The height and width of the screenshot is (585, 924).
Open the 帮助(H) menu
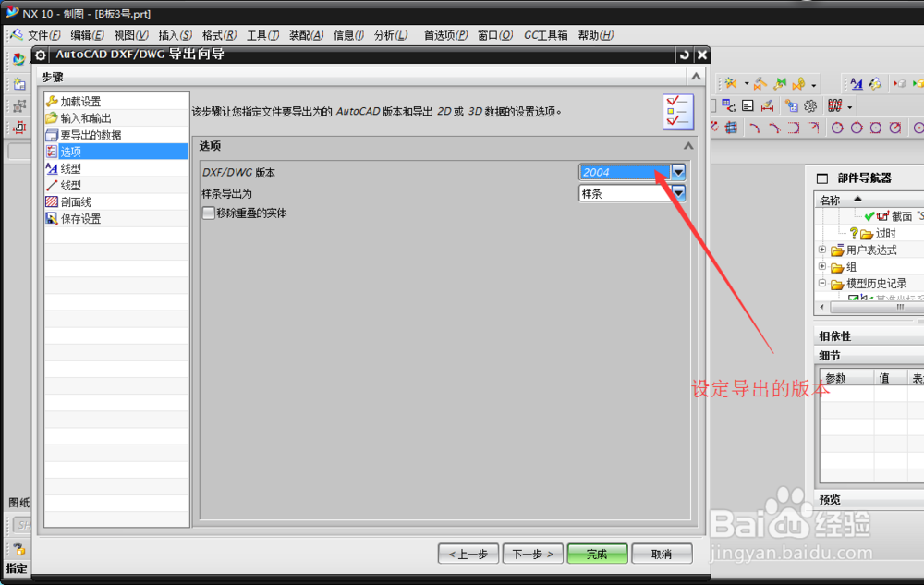click(595, 35)
